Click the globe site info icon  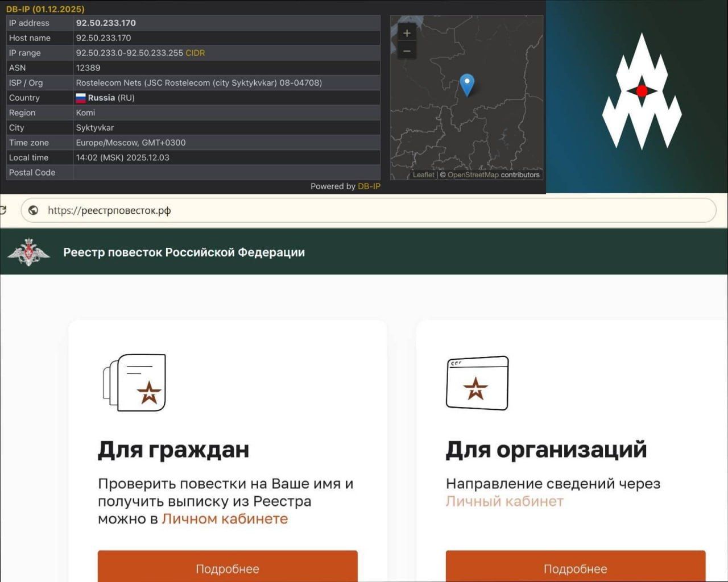[34, 210]
